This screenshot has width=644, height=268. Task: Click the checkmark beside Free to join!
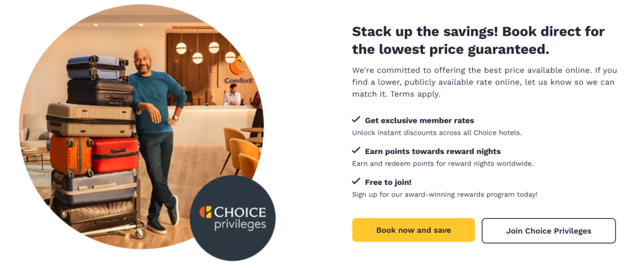pos(356,181)
